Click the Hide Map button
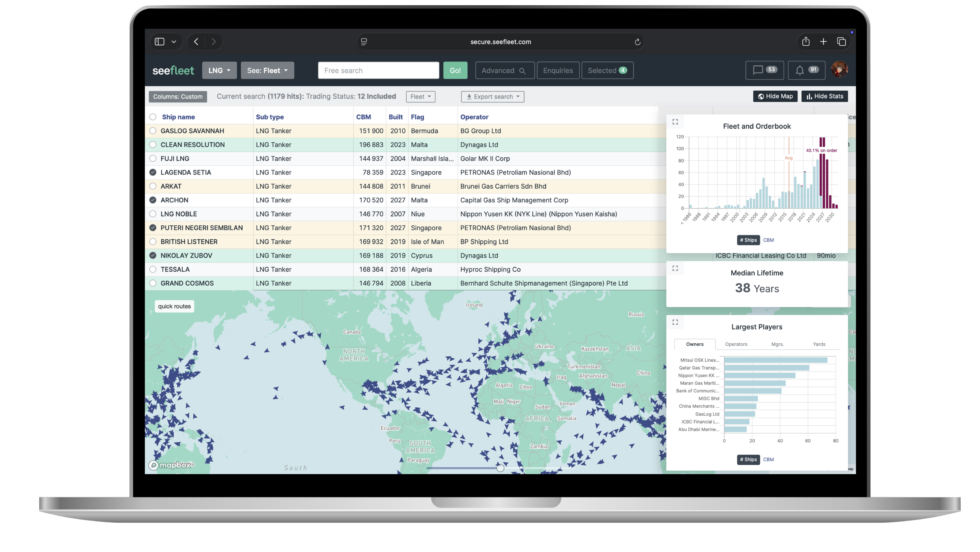This screenshot has height=552, width=980. coord(775,96)
